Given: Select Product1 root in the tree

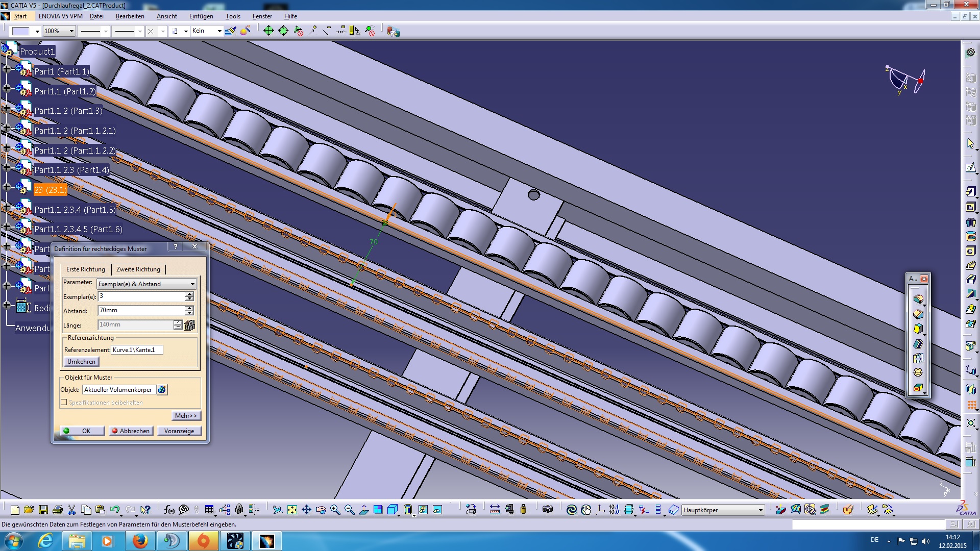Looking at the screenshot, I should tap(37, 52).
